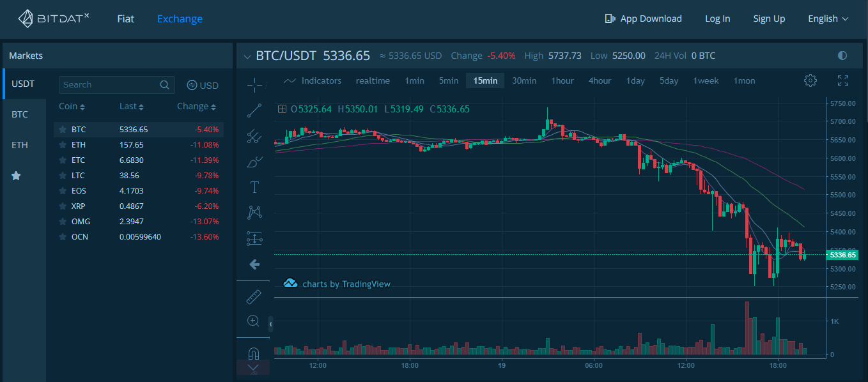
Task: Enter fullscreen chart mode
Action: (x=843, y=80)
